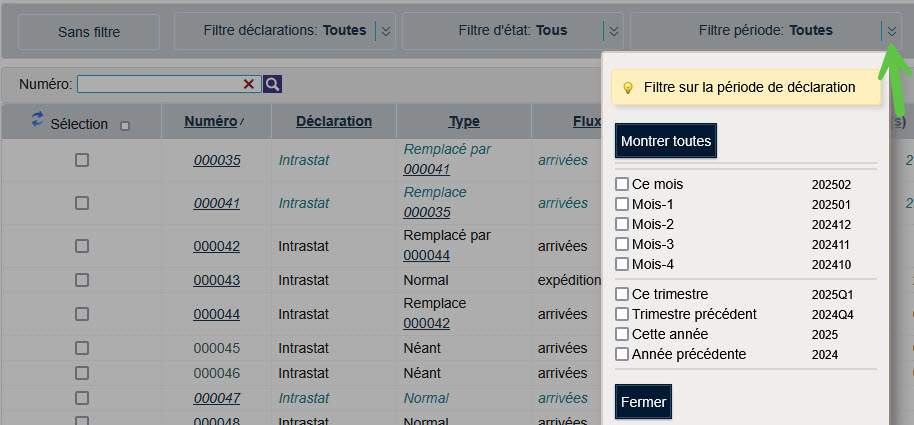914x425 pixels.
Task: Click the Fermer button
Action: pos(644,402)
